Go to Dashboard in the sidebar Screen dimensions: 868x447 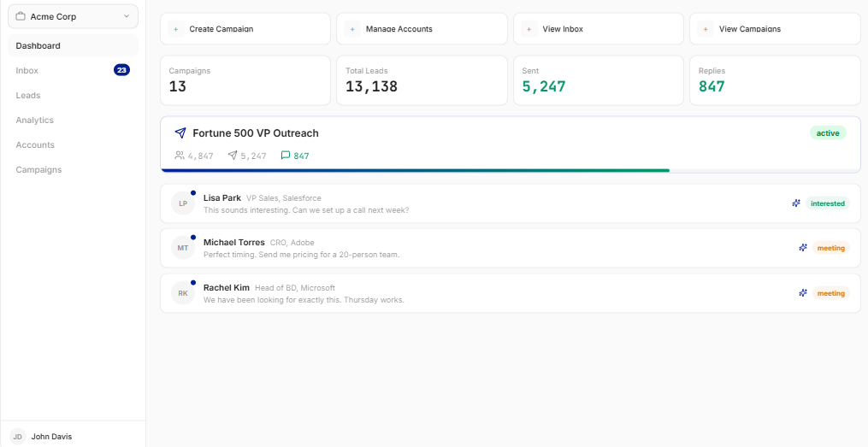coord(73,45)
